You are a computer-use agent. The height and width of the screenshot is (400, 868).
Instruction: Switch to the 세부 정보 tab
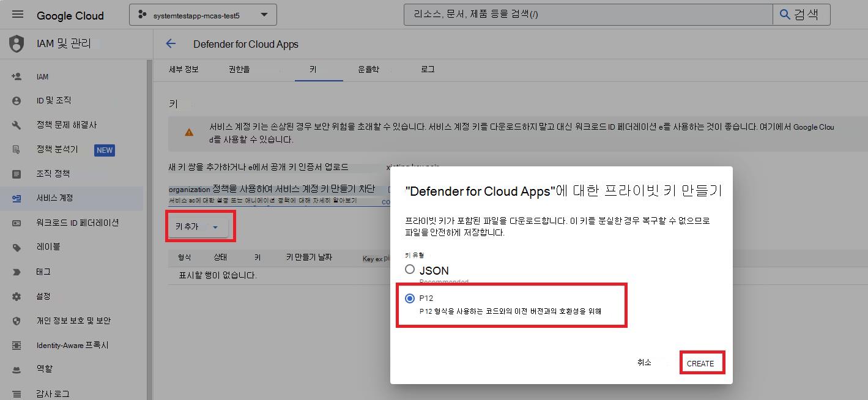tap(184, 70)
